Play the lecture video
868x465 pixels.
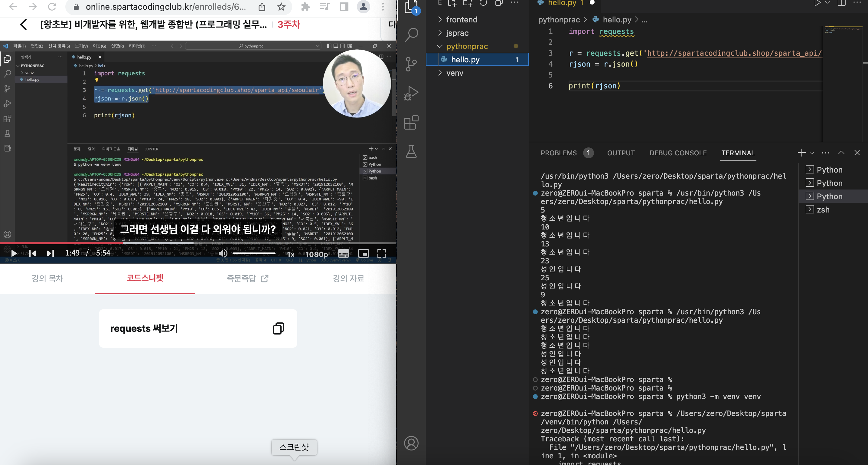point(14,253)
